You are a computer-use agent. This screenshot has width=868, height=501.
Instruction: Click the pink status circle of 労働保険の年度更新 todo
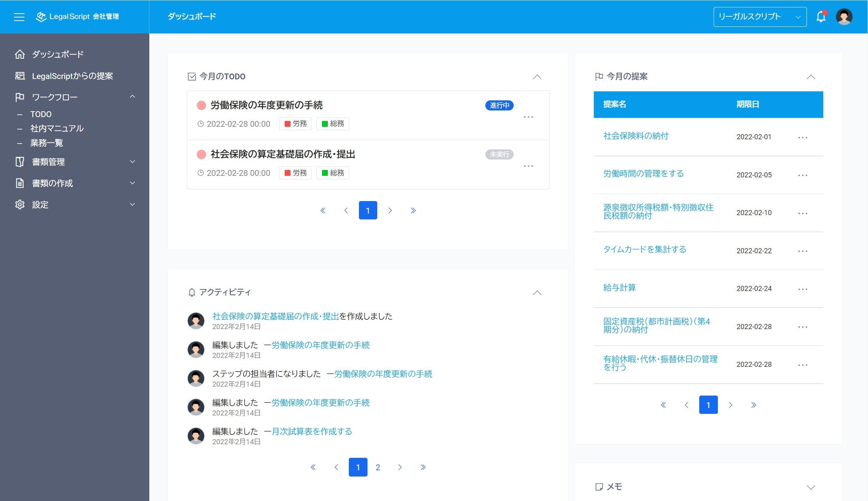tap(201, 105)
